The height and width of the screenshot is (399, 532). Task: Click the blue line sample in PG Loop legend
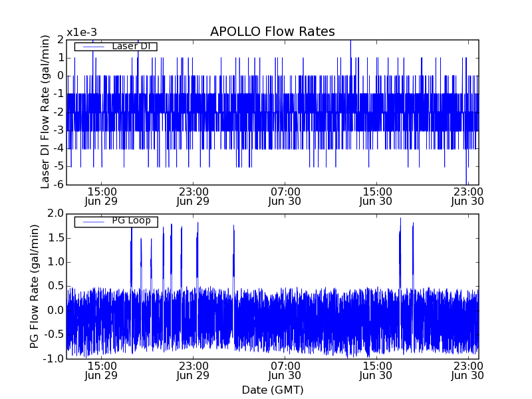pos(93,222)
